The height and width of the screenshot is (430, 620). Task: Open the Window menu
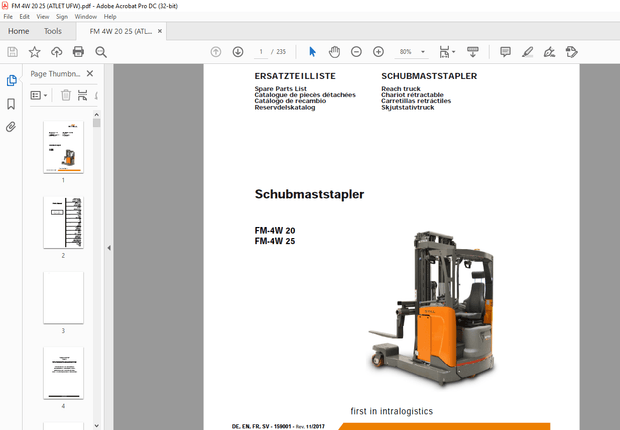tap(85, 17)
